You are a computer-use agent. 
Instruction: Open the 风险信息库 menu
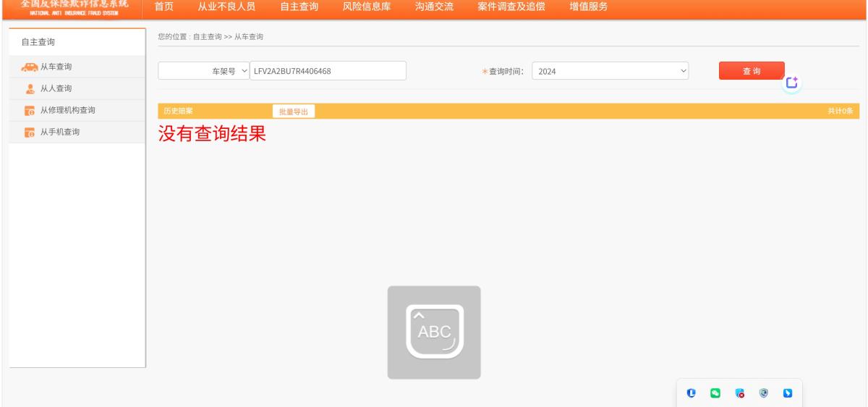(366, 7)
